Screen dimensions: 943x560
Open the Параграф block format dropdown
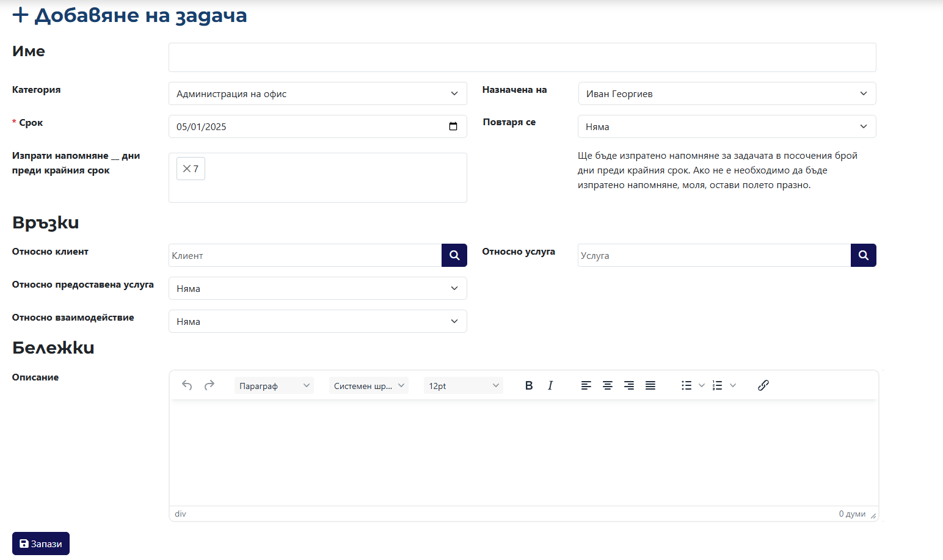pyautogui.click(x=274, y=385)
